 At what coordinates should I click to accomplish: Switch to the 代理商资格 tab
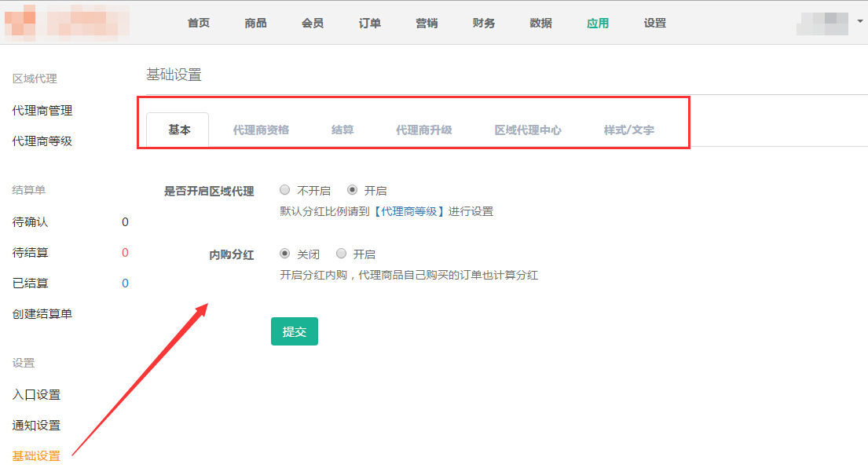tap(261, 130)
